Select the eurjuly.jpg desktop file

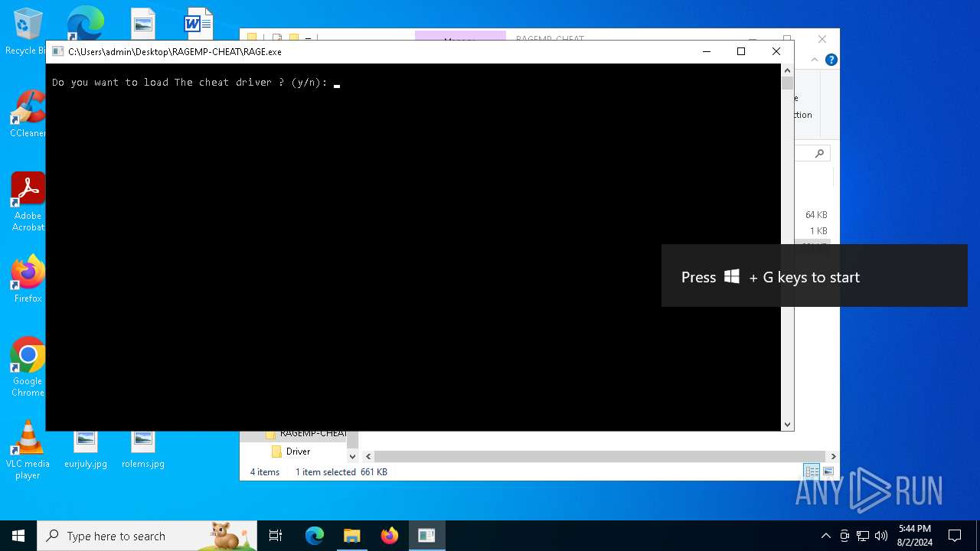[x=85, y=450]
